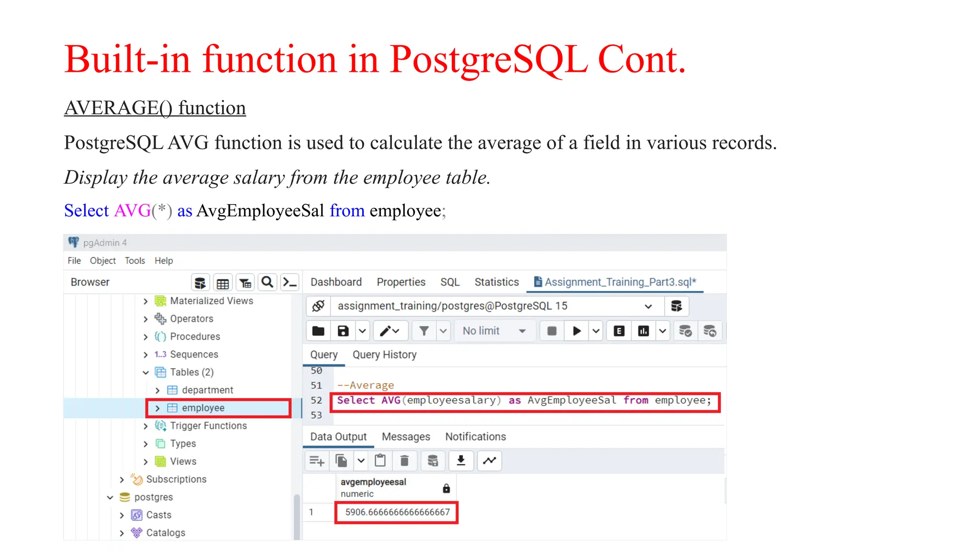Click query line 52 in the editor
The width and height of the screenshot is (980, 551).
524,400
